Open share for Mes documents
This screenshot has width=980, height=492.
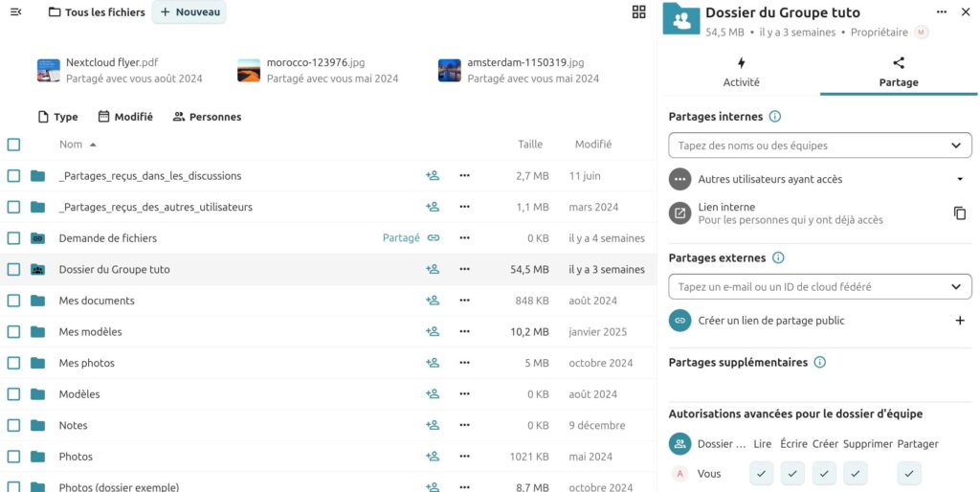433,301
